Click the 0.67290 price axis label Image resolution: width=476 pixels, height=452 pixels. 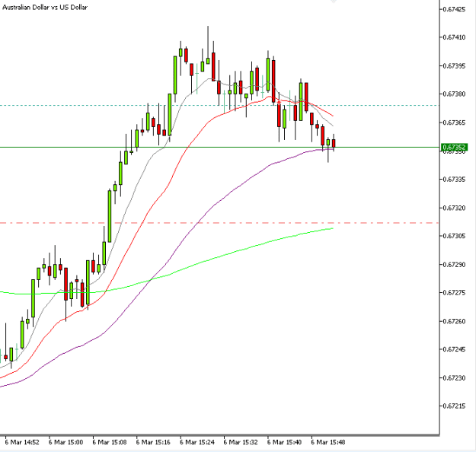click(454, 265)
